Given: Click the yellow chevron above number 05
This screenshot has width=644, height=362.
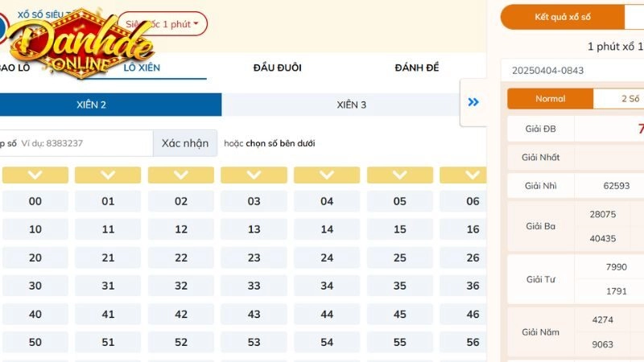Looking at the screenshot, I should coord(400,175).
